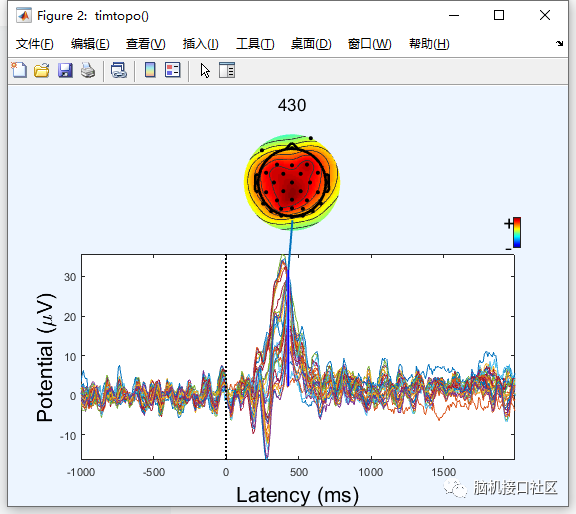Dock the figure using the corner arrow
The image size is (576, 514).
pos(559,43)
